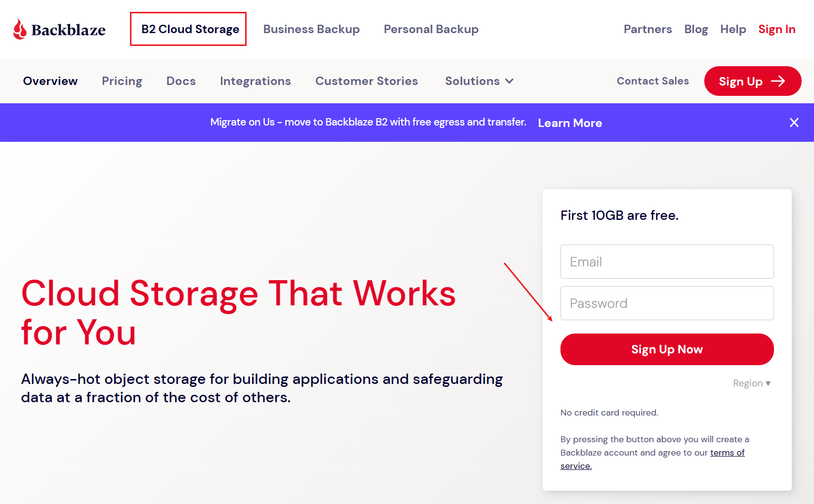814x504 pixels.
Task: Open Customer Stories page
Action: pyautogui.click(x=366, y=81)
